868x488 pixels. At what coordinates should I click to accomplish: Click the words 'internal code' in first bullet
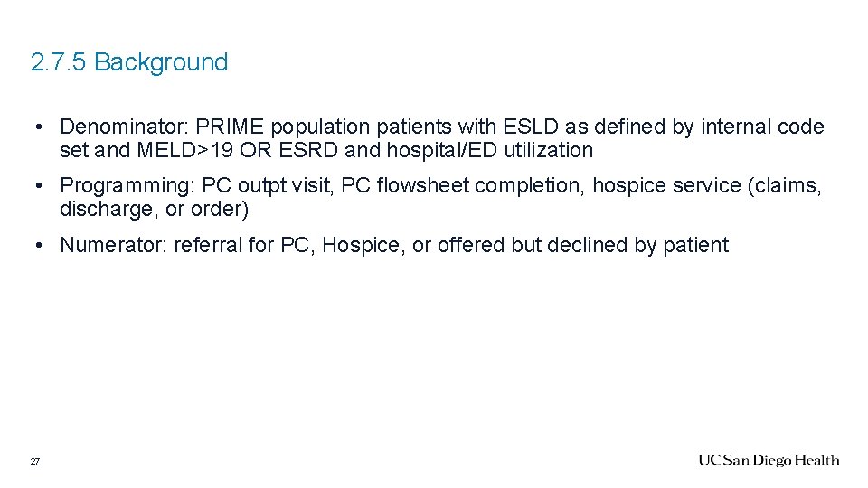click(763, 127)
